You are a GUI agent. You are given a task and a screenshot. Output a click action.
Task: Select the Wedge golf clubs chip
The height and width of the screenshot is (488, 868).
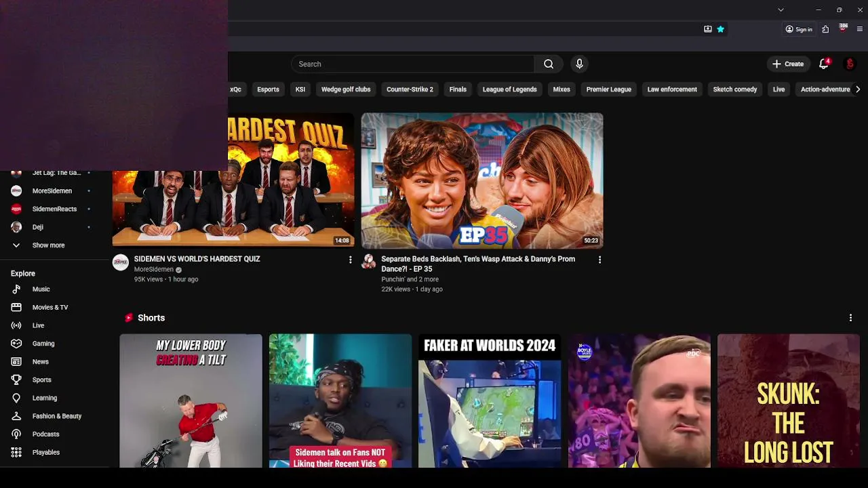point(346,89)
